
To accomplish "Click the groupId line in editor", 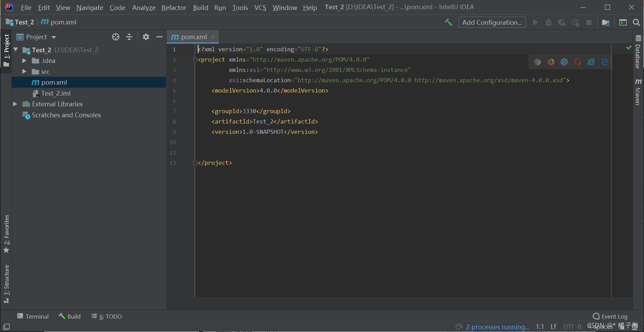I will coord(251,111).
